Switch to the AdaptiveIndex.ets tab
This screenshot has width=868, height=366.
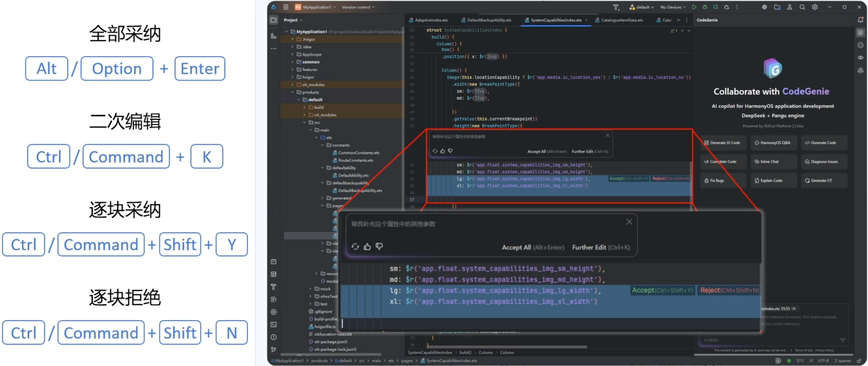pyautogui.click(x=428, y=20)
